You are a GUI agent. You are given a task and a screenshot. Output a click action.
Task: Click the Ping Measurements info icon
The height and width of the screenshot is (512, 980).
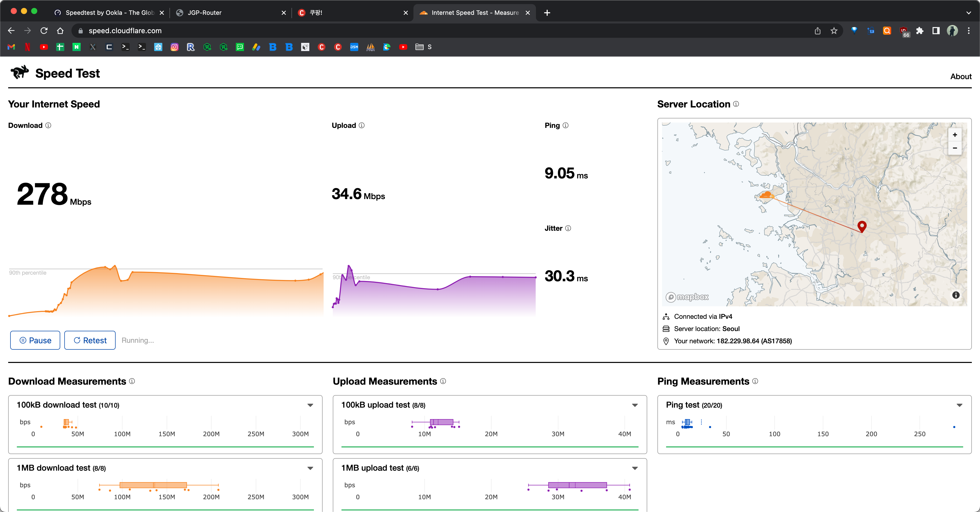[755, 381]
